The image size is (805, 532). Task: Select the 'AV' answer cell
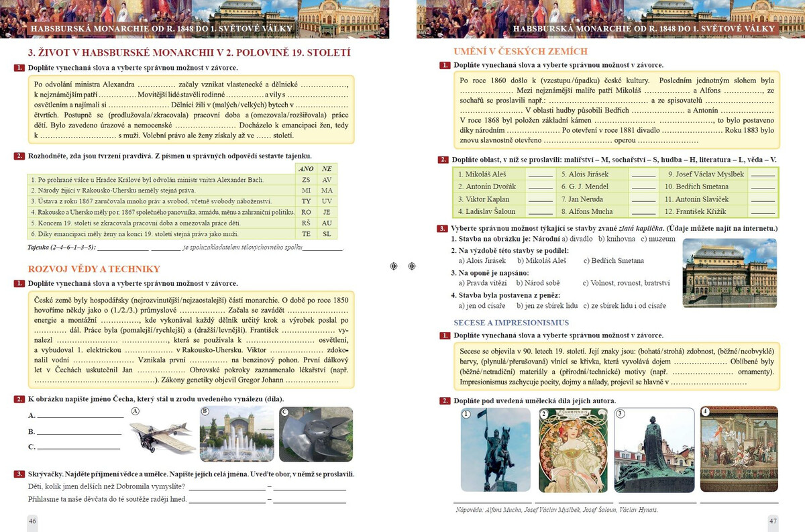point(327,180)
